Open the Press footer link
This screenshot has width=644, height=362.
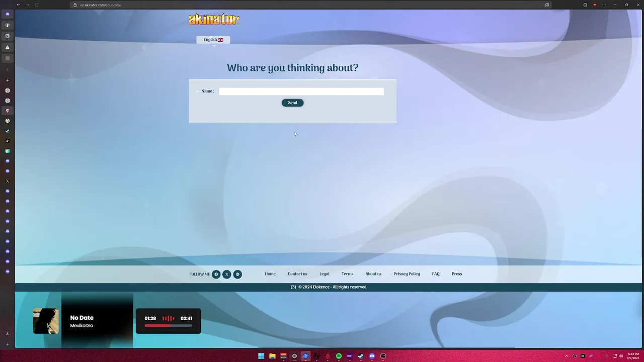click(457, 274)
